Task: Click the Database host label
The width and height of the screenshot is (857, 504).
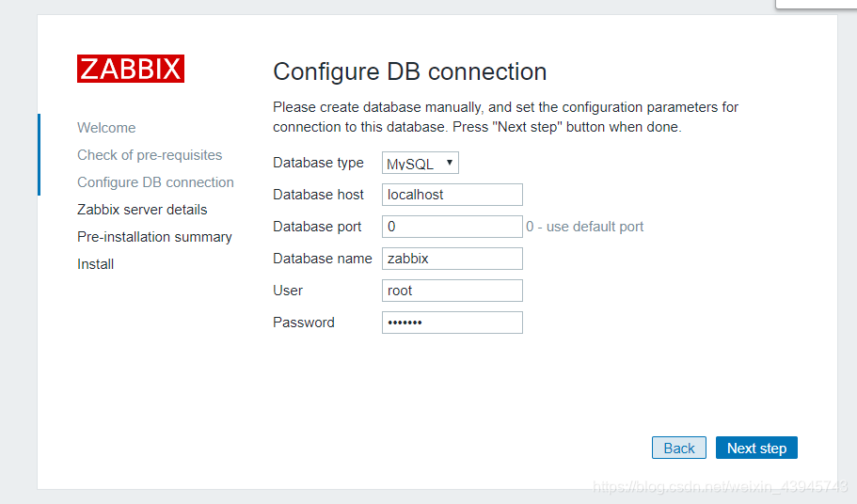Action: pyautogui.click(x=318, y=195)
